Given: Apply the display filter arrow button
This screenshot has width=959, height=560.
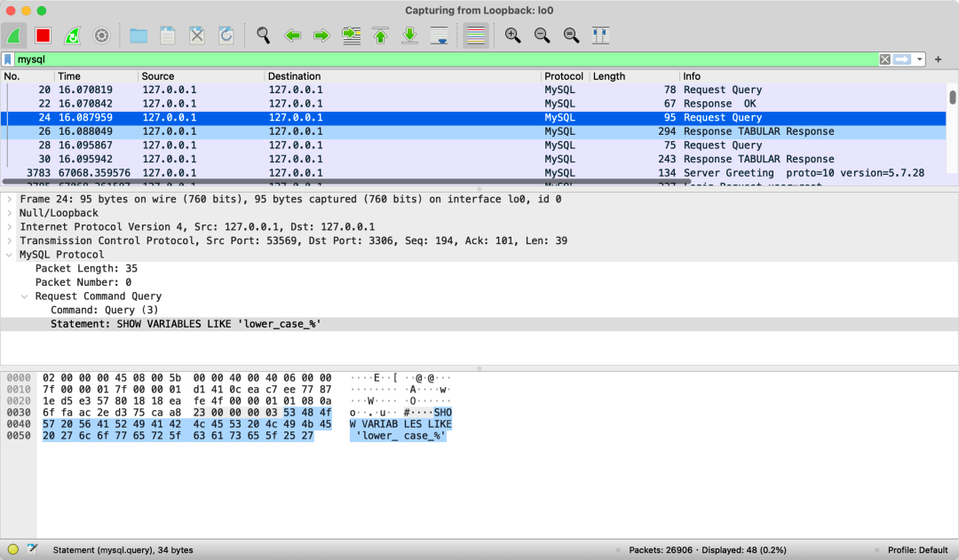Looking at the screenshot, I should (x=902, y=59).
